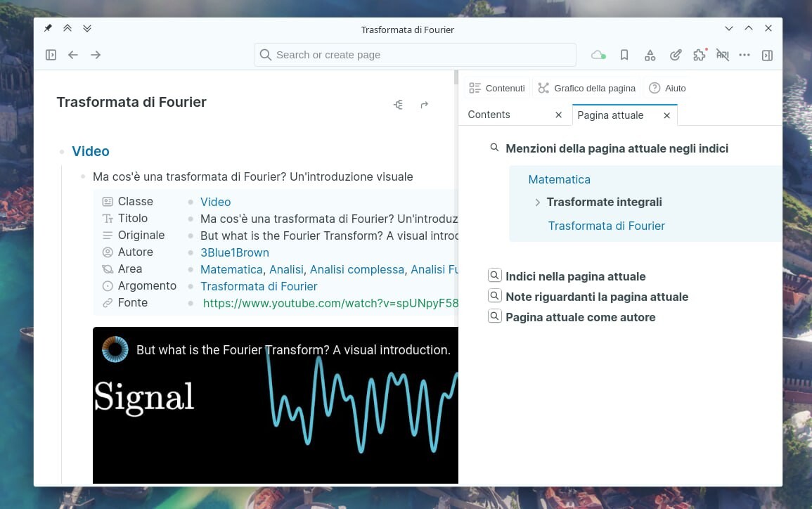Screen dimensions: 812x509
Task: Toggle the right sidebar icon
Action: [768, 56]
